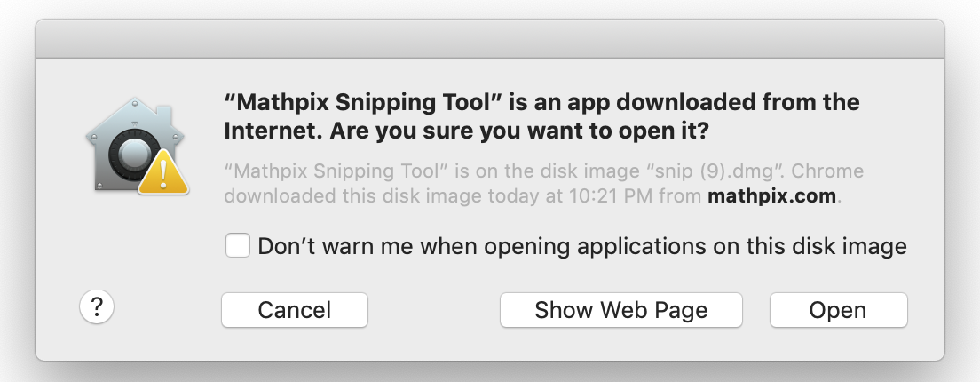
Task: Click the text "applications on this disk image"
Action: coord(741,246)
